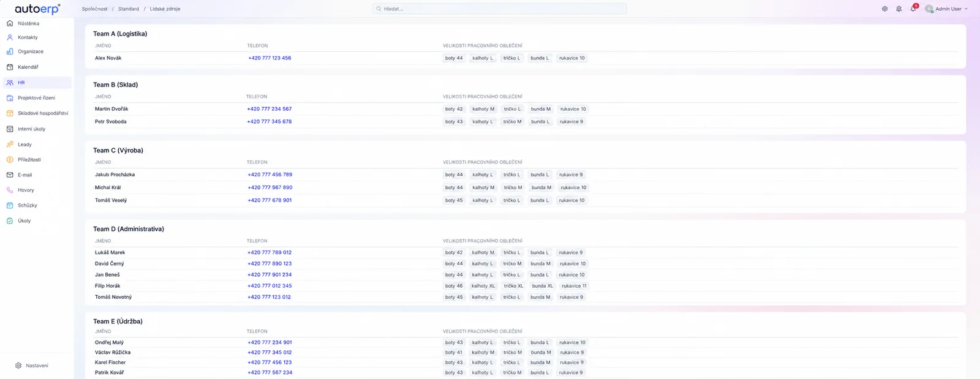Click the Team E (Údržba) heading

coord(118,321)
